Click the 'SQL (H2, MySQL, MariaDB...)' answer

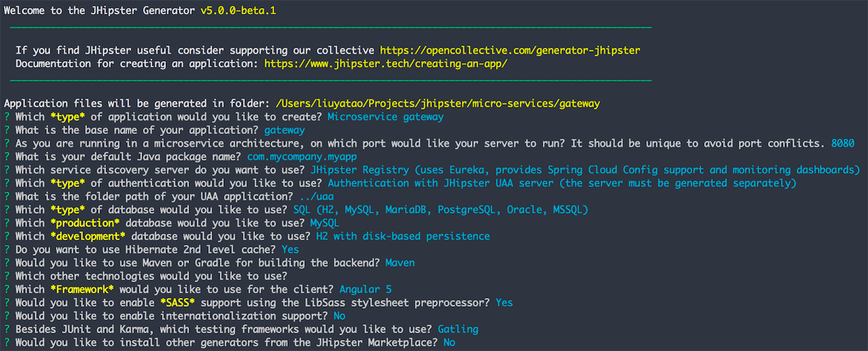pyautogui.click(x=441, y=210)
